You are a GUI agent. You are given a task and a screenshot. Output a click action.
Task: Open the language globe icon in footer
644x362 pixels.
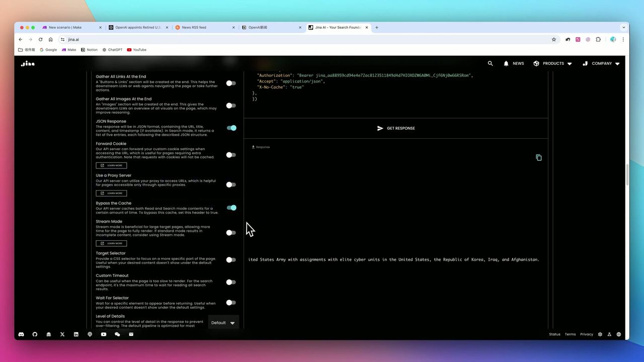tap(619, 334)
